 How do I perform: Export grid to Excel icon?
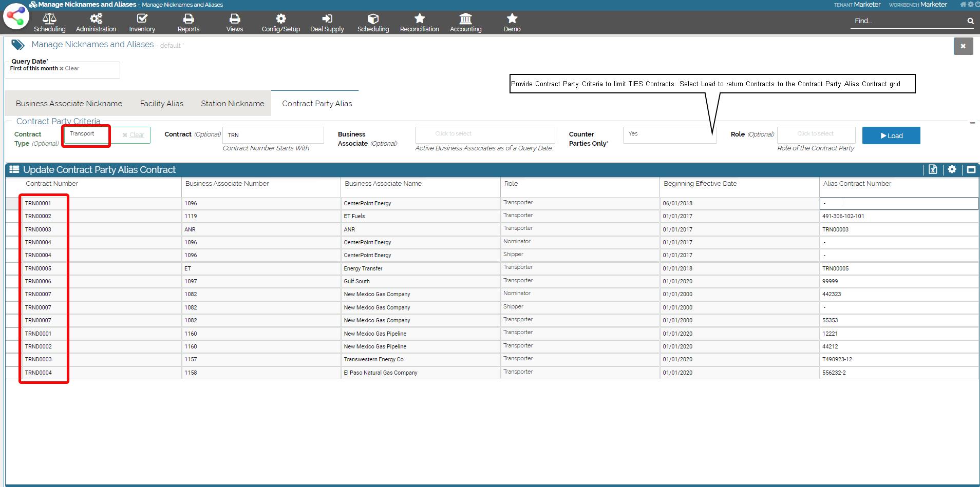pos(933,170)
